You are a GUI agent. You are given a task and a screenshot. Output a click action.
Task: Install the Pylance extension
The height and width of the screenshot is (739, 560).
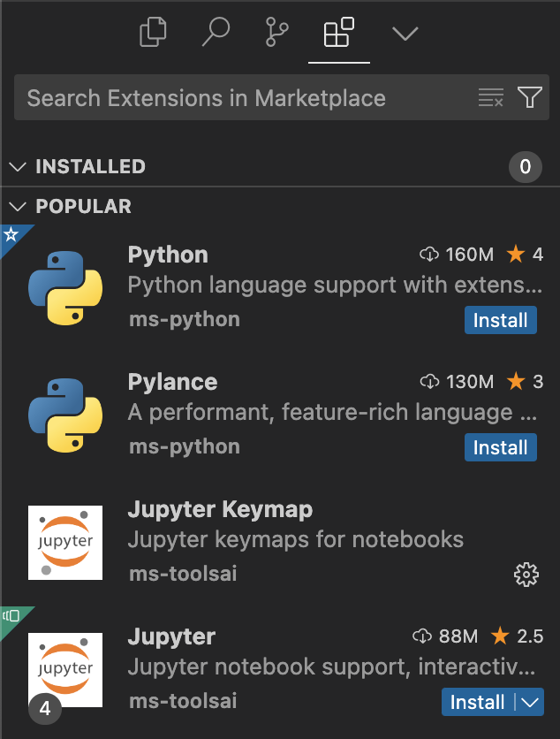click(500, 447)
